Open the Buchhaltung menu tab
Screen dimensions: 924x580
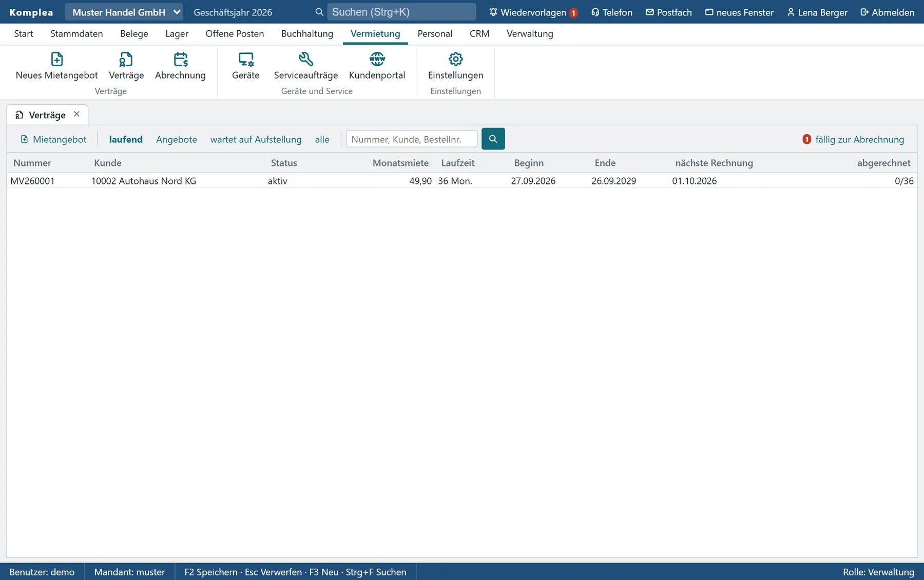point(307,33)
